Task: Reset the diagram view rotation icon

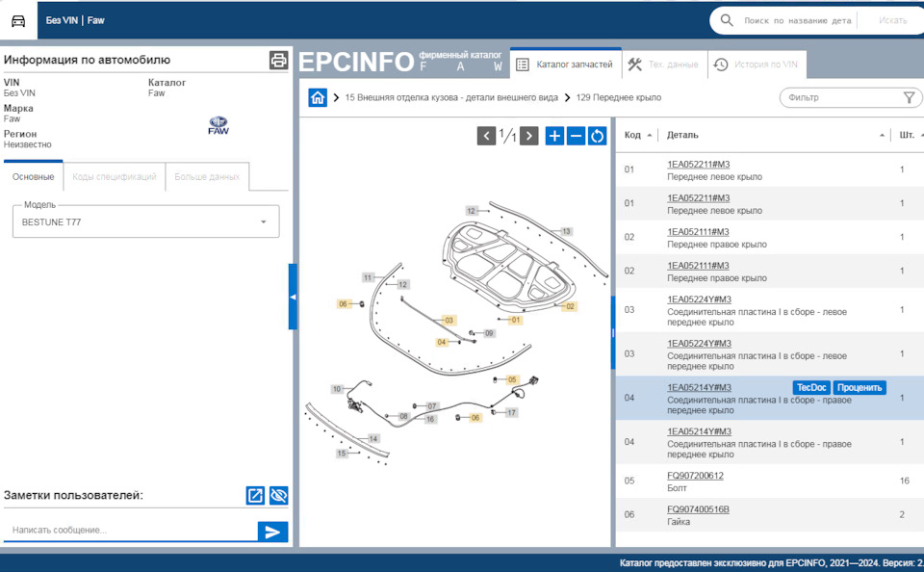Action: [x=597, y=136]
